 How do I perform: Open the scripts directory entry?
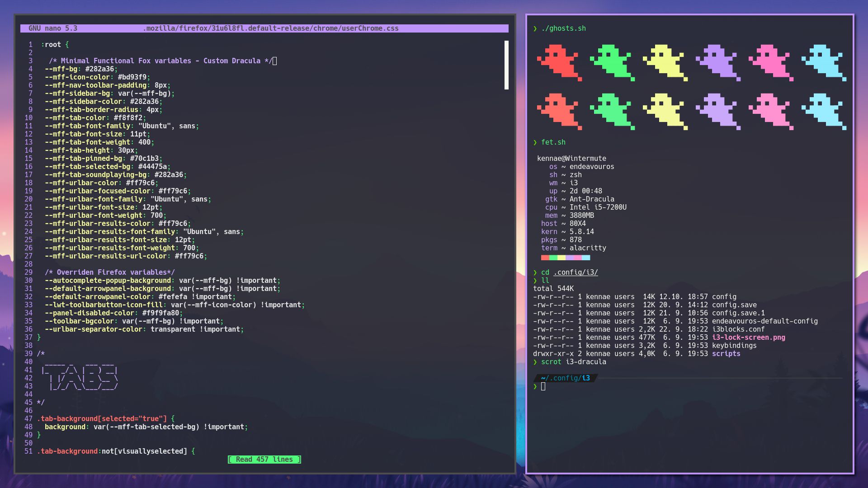point(726,354)
